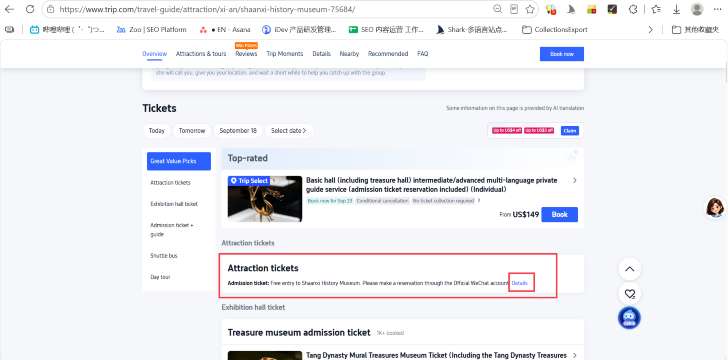Expand bookmarks bar overflow chevron
Screen dimensions: 728x360
(650, 30)
